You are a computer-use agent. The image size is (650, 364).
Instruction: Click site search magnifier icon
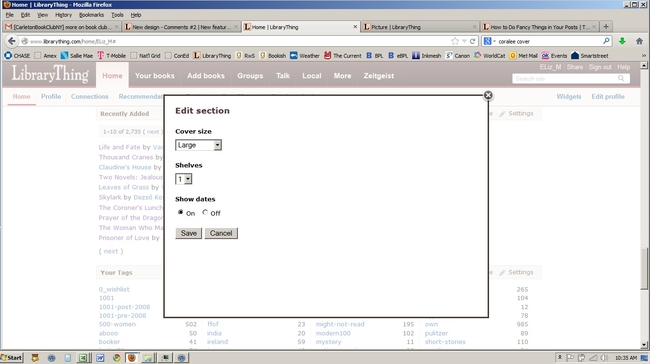click(x=621, y=78)
